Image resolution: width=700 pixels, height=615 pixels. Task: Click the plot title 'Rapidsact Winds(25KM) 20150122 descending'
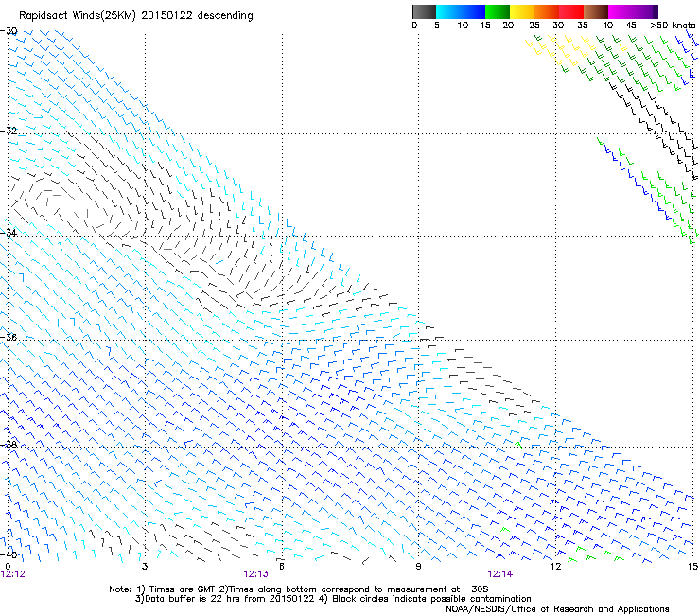136,16
